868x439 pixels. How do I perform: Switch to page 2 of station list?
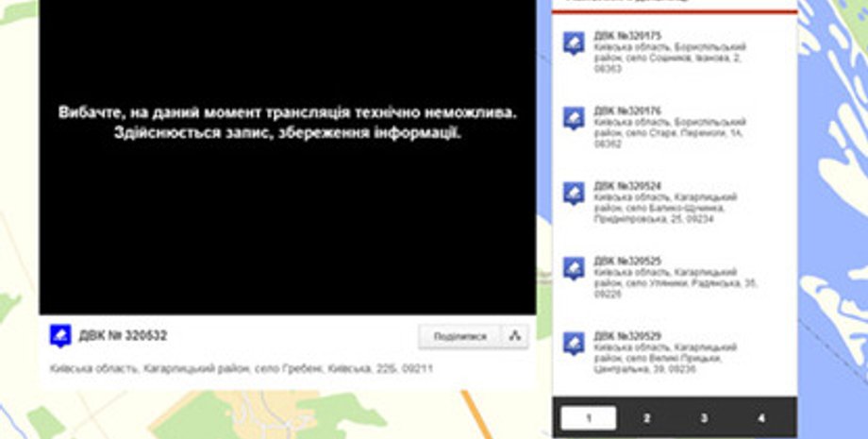click(x=646, y=417)
